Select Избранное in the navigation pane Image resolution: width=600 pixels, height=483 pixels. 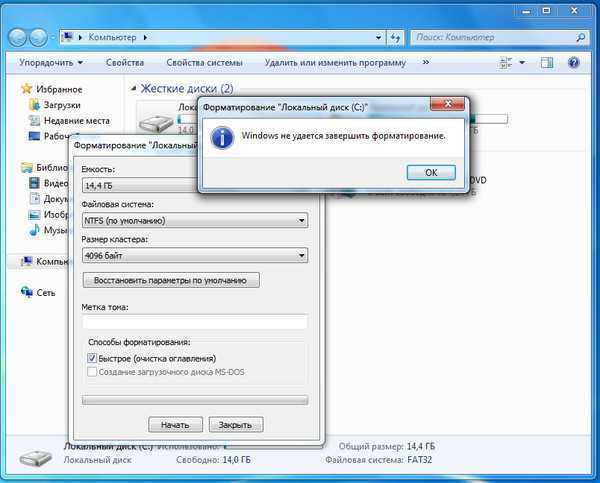[59, 90]
